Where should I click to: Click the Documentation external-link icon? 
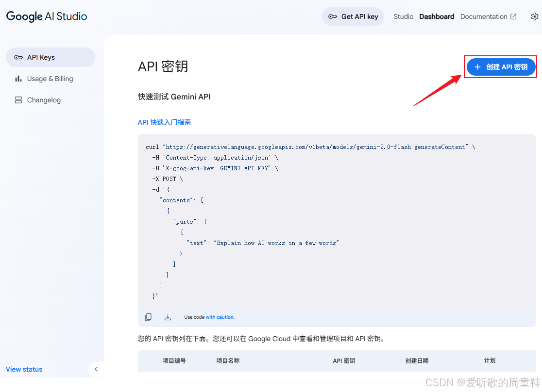[x=514, y=16]
